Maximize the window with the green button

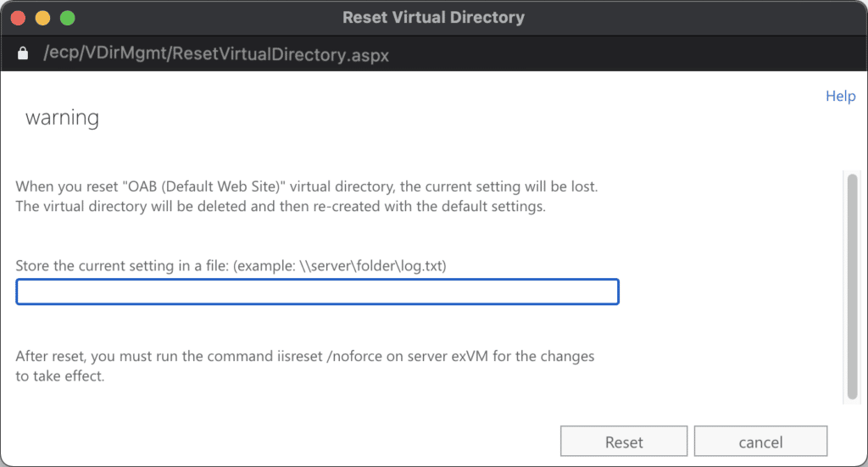[x=68, y=18]
